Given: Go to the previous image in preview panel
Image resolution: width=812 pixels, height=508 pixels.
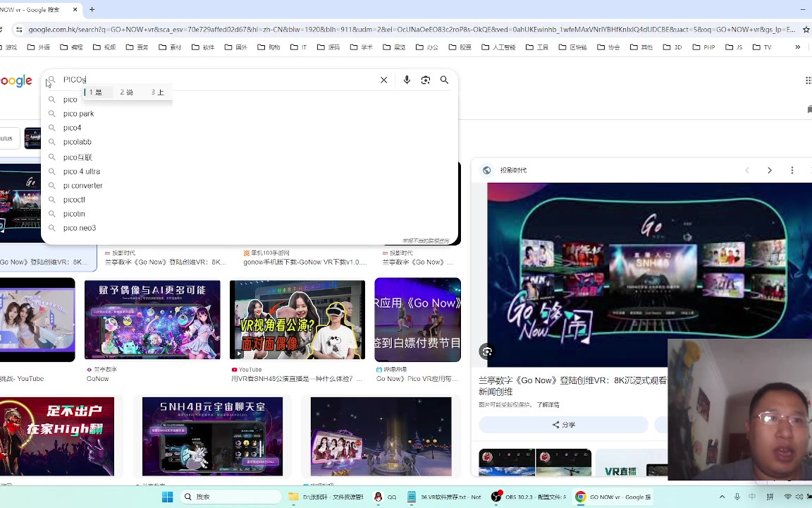Looking at the screenshot, I should tap(746, 170).
